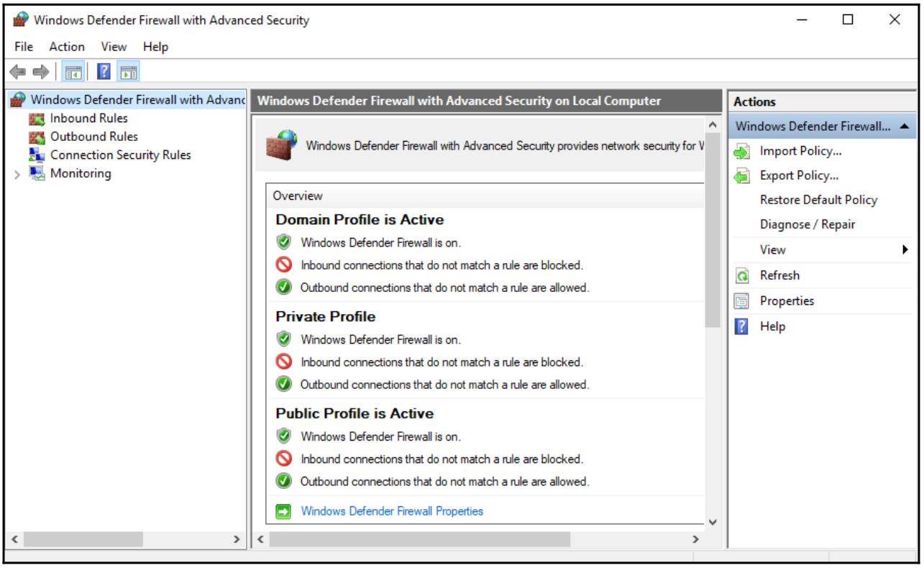Click Refresh in the Actions pane

[779, 275]
